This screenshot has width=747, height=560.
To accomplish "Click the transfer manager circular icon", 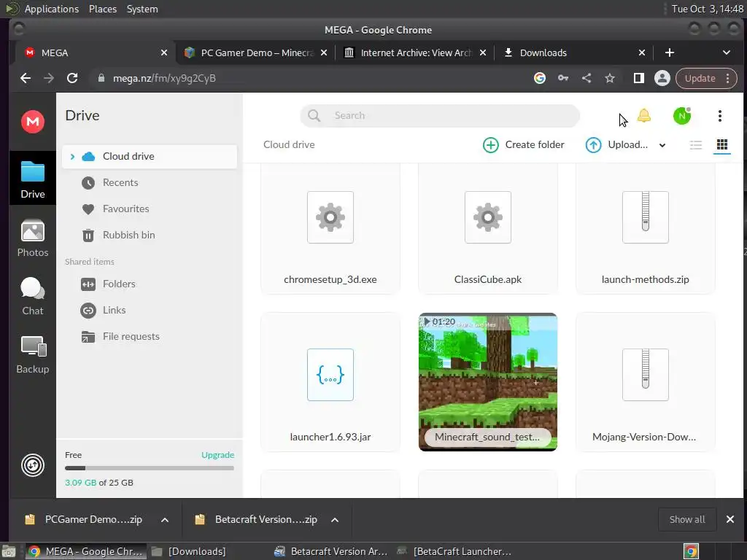I will (x=32, y=465).
